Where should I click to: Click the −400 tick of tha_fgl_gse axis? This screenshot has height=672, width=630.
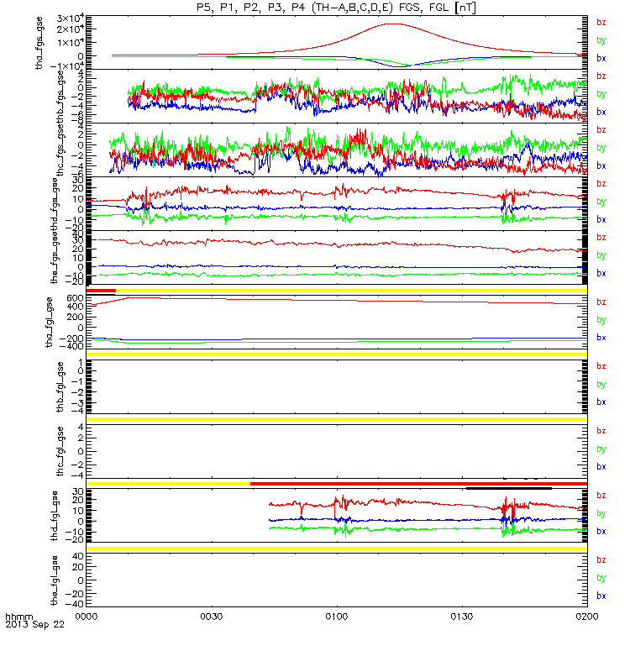coord(73,346)
